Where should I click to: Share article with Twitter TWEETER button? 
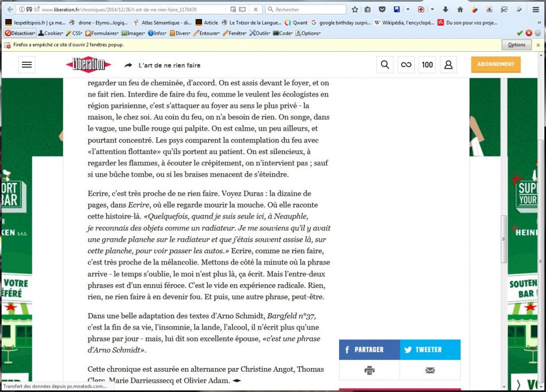coord(430,349)
